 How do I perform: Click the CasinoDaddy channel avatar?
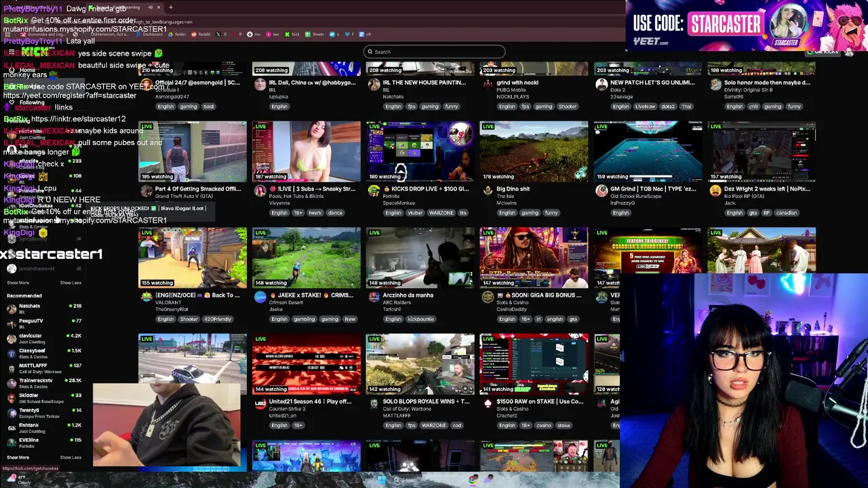tap(488, 297)
